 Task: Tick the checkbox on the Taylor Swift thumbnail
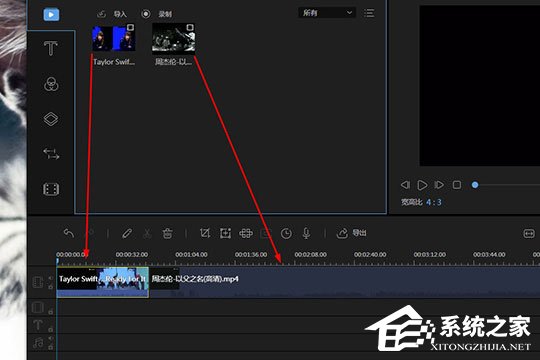pos(130,28)
